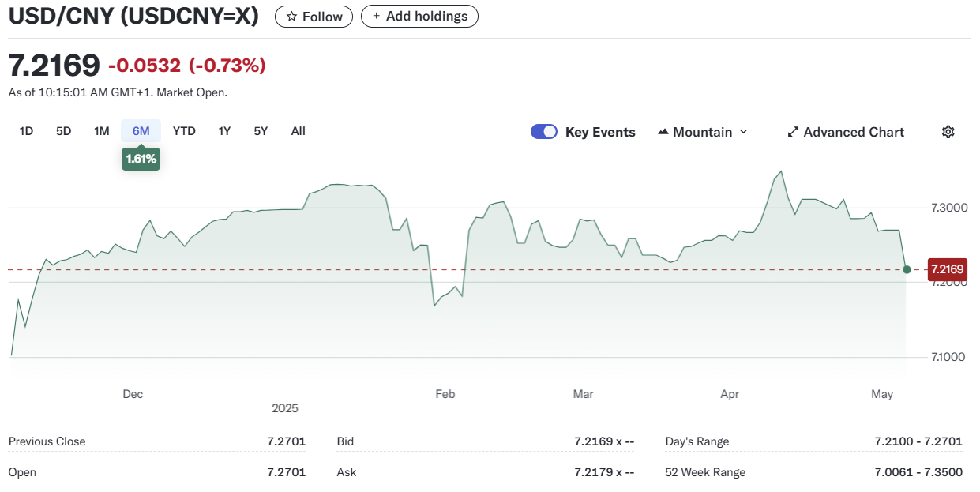This screenshot has width=980, height=492.
Task: Switch chart to YTD range
Action: point(184,131)
